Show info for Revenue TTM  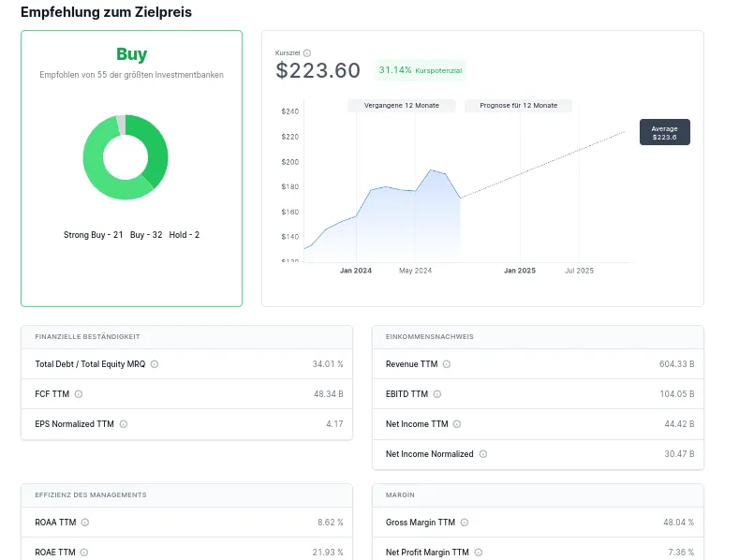[447, 364]
